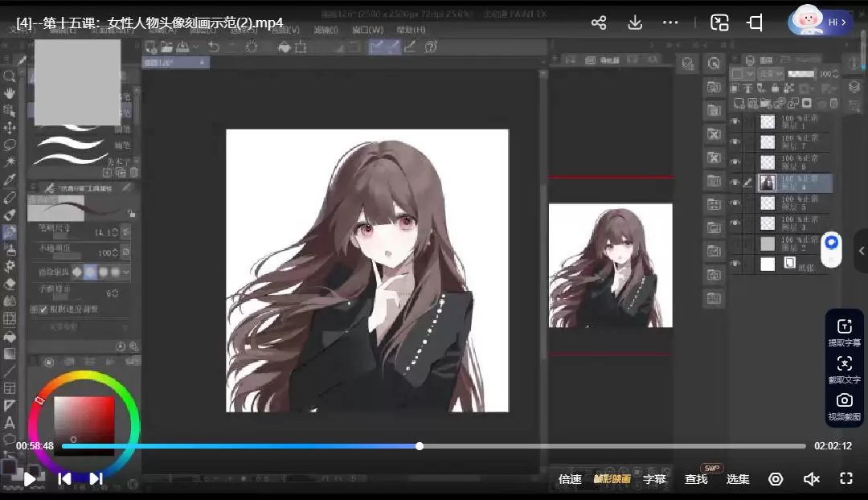Click 提取字幕 extract subtitles icon
Viewport: 868px width, 500px height.
tap(844, 331)
